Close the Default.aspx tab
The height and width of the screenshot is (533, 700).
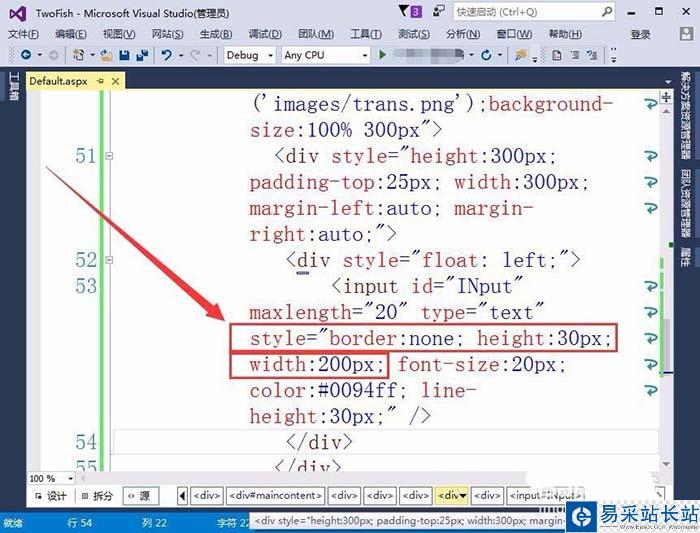point(116,81)
